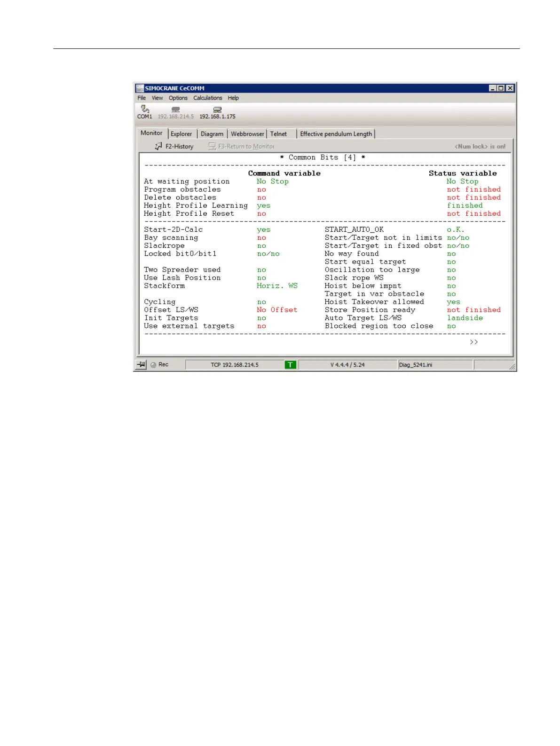
Task: Click the V 4.4.4 / 5.24 version field
Action: coord(347,365)
